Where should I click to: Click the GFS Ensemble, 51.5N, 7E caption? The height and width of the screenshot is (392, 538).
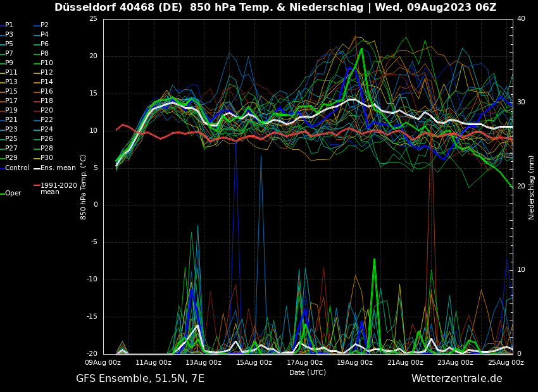[x=140, y=379]
